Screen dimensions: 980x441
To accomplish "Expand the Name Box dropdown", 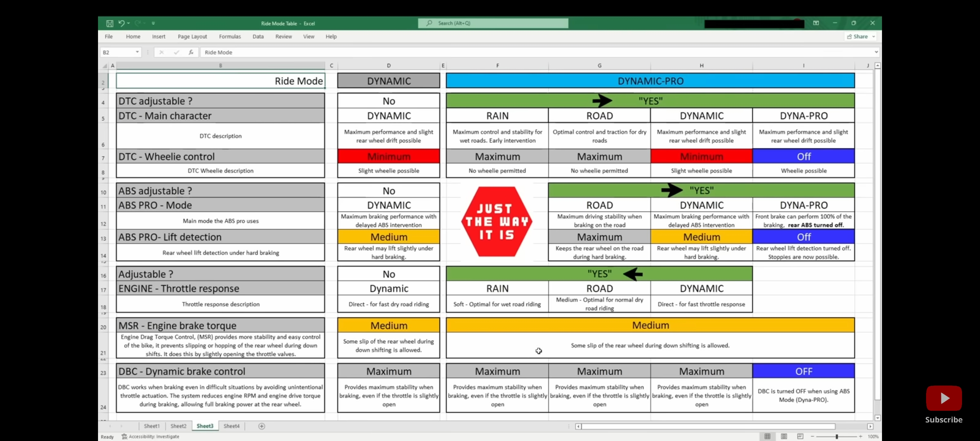I will [x=137, y=52].
